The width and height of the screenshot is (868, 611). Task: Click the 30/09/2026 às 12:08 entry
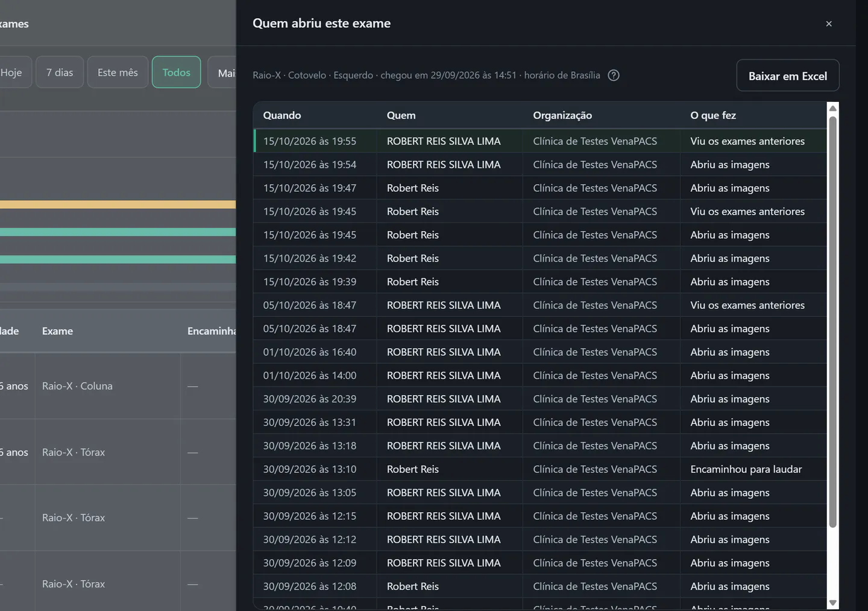[x=540, y=586]
